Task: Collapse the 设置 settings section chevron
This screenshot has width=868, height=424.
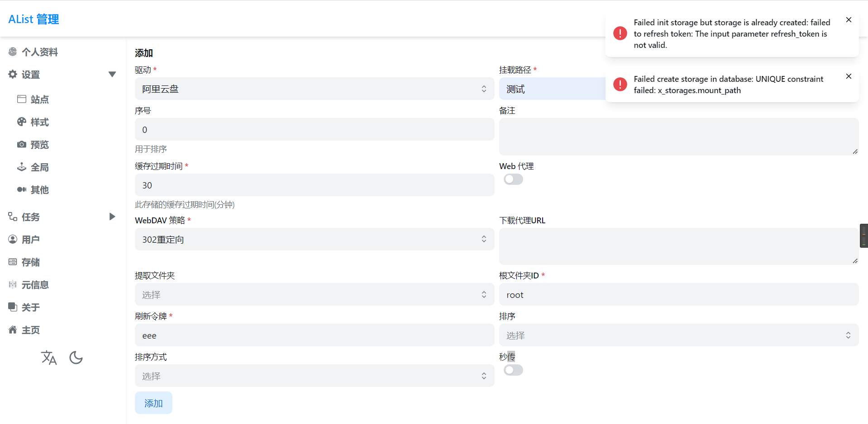Action: 112,74
